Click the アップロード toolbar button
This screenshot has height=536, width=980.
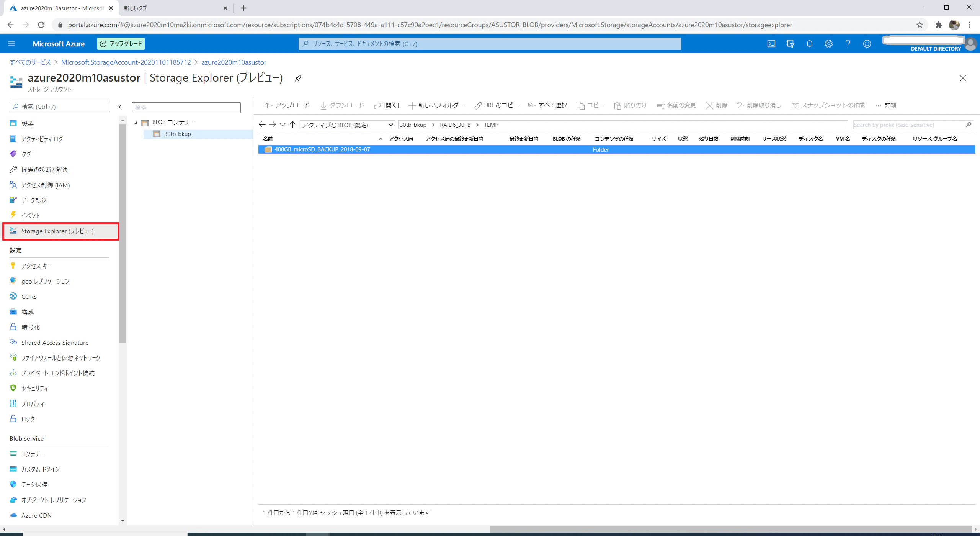click(287, 105)
